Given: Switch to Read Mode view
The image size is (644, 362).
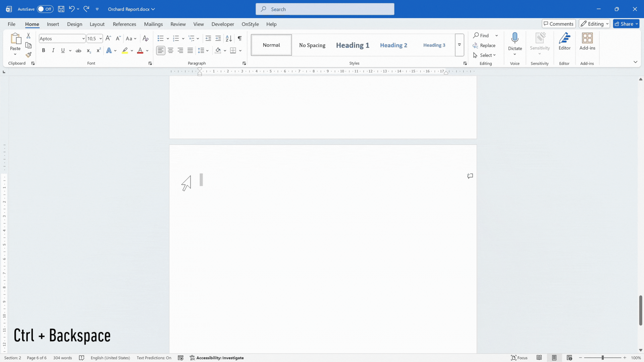Looking at the screenshot, I should pyautogui.click(x=539, y=358).
